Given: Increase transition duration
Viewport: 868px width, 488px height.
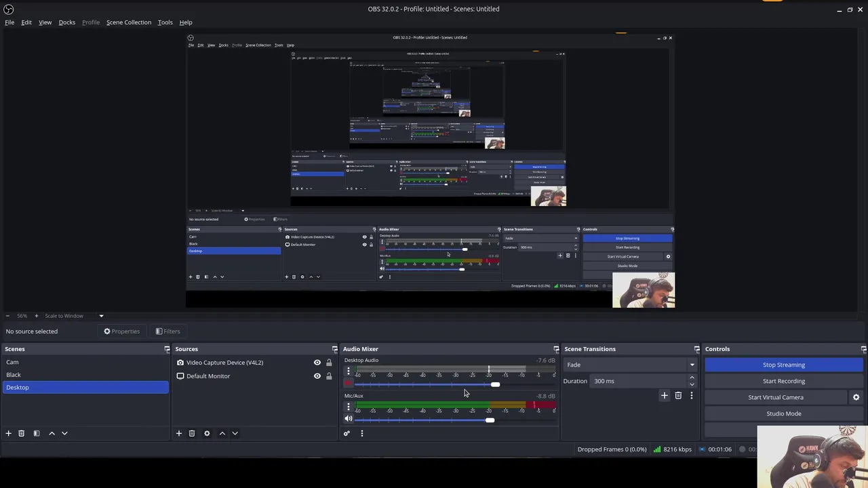Looking at the screenshot, I should [x=692, y=378].
